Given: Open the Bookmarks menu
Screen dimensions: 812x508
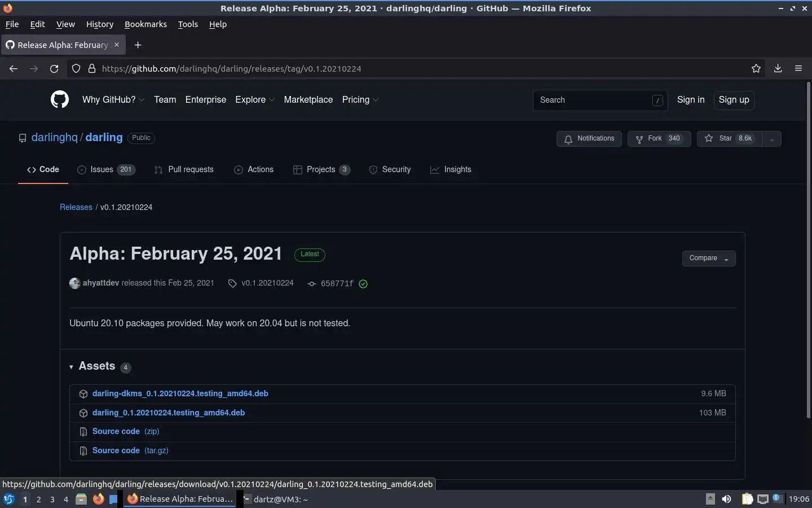Looking at the screenshot, I should click(x=145, y=24).
